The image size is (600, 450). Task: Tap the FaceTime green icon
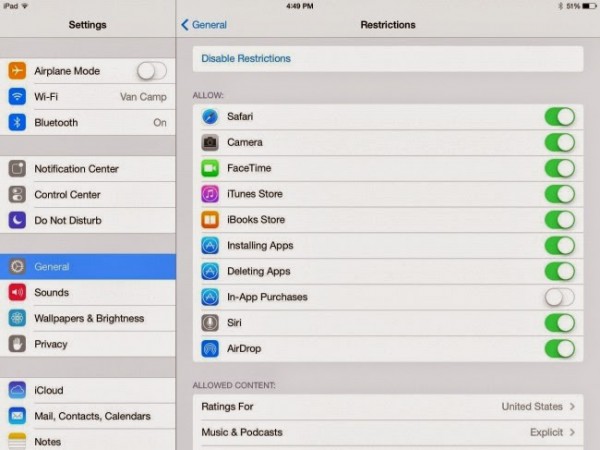coord(210,168)
